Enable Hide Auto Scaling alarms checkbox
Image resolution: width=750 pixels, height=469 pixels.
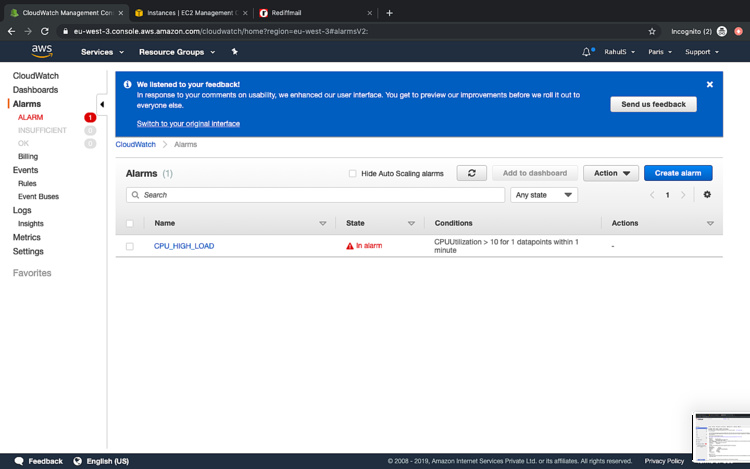coord(352,174)
